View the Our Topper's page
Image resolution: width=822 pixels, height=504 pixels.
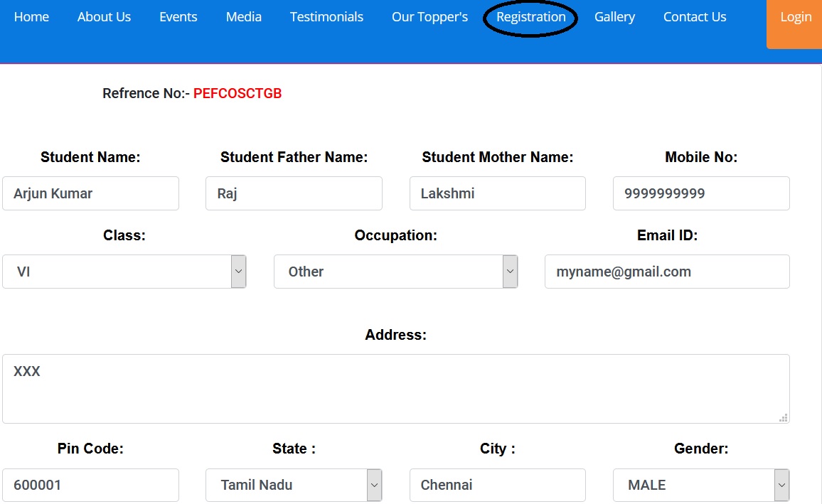pos(429,17)
